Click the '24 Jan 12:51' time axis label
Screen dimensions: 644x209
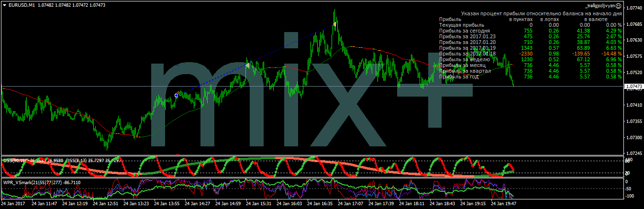coord(106,204)
